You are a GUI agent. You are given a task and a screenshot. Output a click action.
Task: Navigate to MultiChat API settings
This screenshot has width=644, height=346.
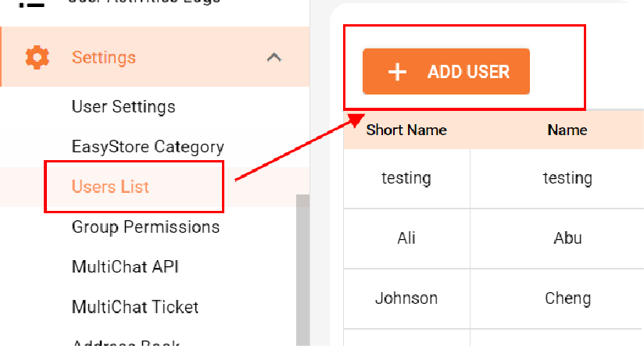[125, 267]
